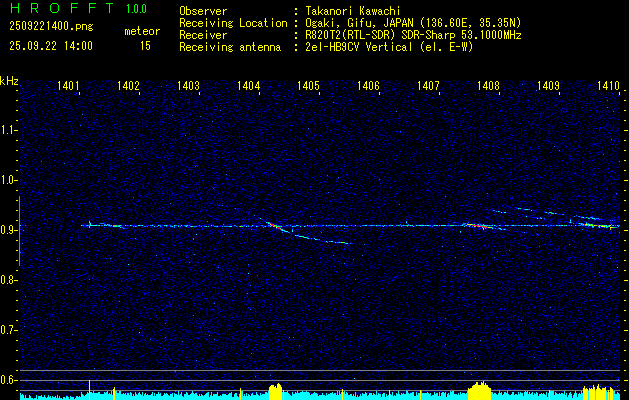Click the red echo burst near 1408

(478, 226)
